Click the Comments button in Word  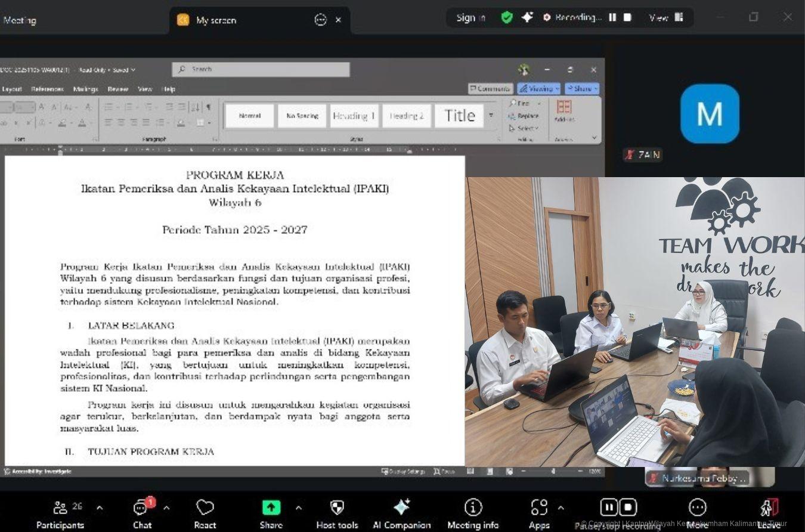click(x=490, y=89)
